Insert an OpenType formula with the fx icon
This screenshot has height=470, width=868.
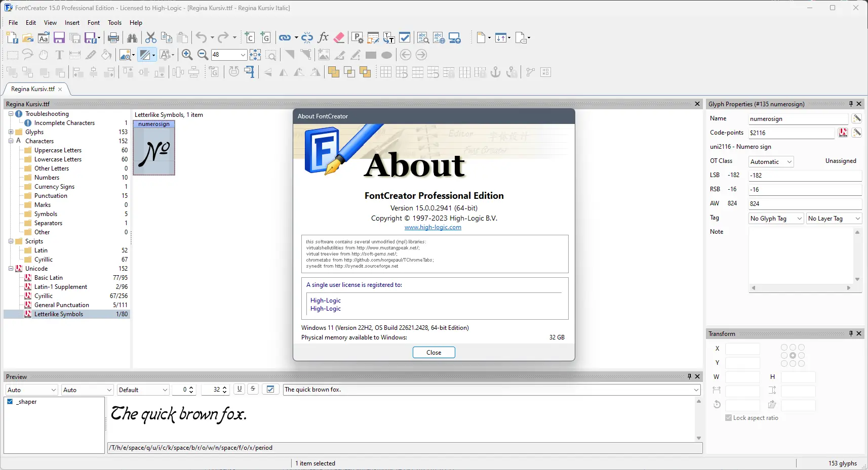pos(322,37)
